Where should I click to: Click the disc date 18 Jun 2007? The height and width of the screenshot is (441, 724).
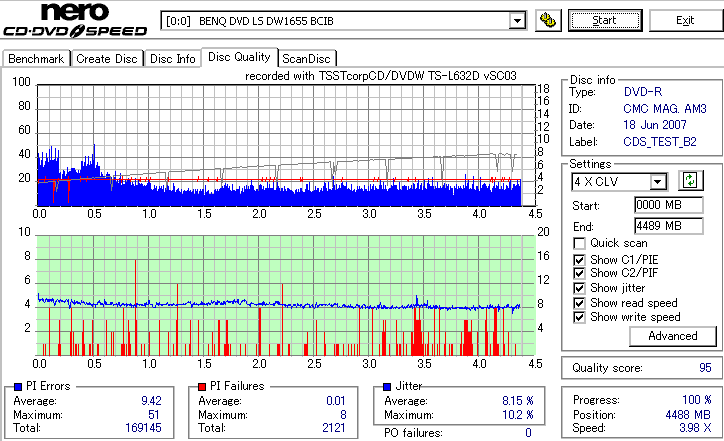(x=655, y=125)
